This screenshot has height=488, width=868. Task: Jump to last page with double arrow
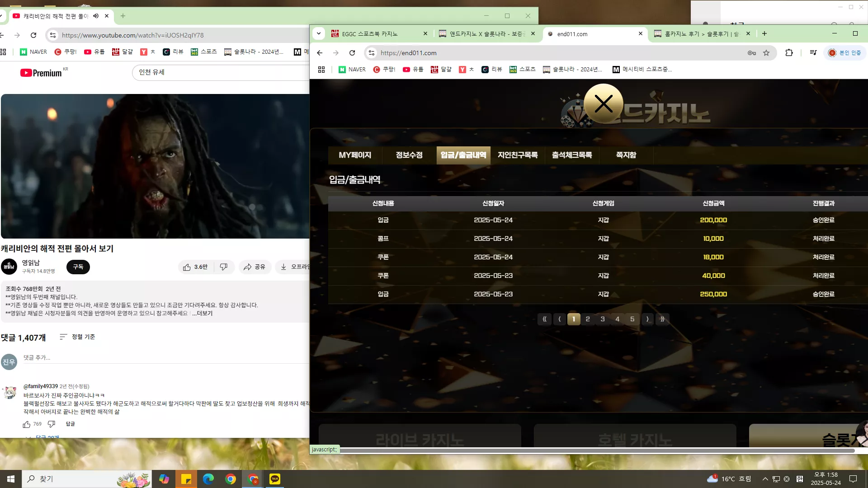click(662, 319)
